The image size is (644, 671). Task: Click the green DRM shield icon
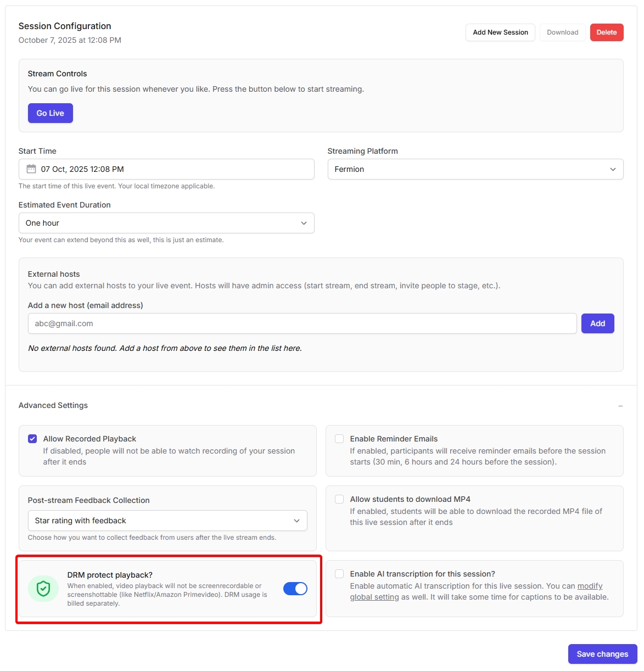point(43,589)
